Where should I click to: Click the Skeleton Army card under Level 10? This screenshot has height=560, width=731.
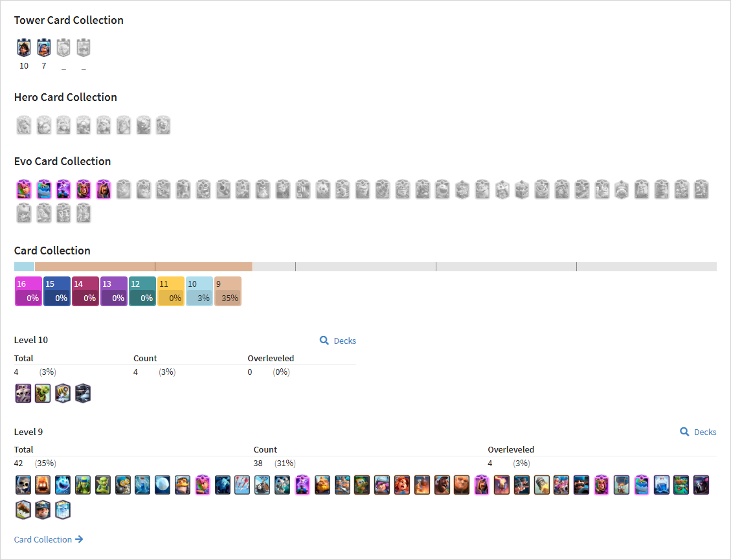pos(23,393)
